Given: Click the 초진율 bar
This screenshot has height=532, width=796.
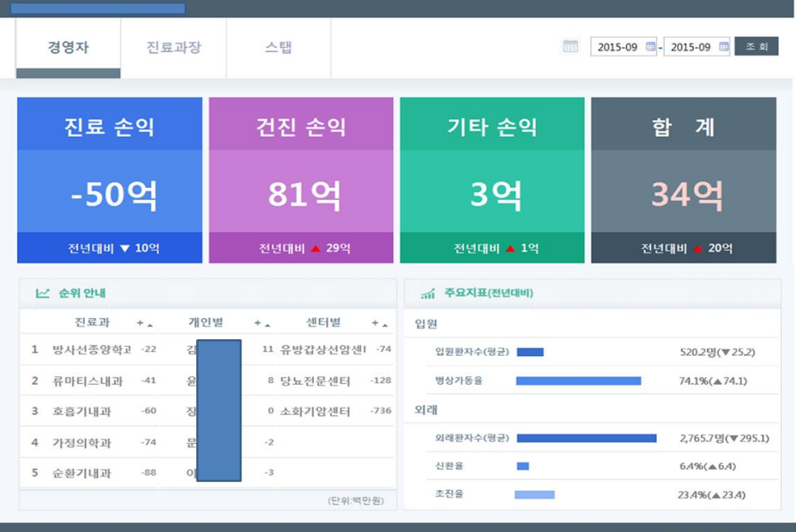Looking at the screenshot, I should [x=535, y=494].
